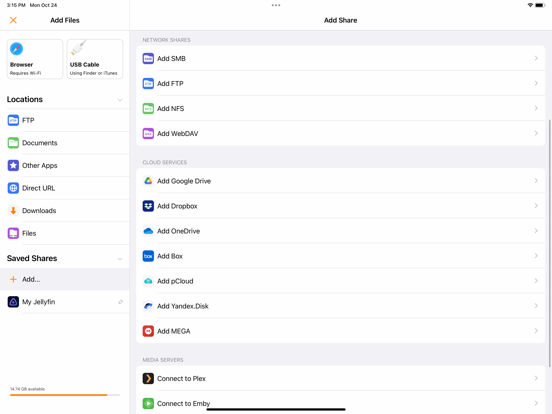Image resolution: width=552 pixels, height=414 pixels.
Task: Select the Add Dropbox icon
Action: (x=148, y=206)
